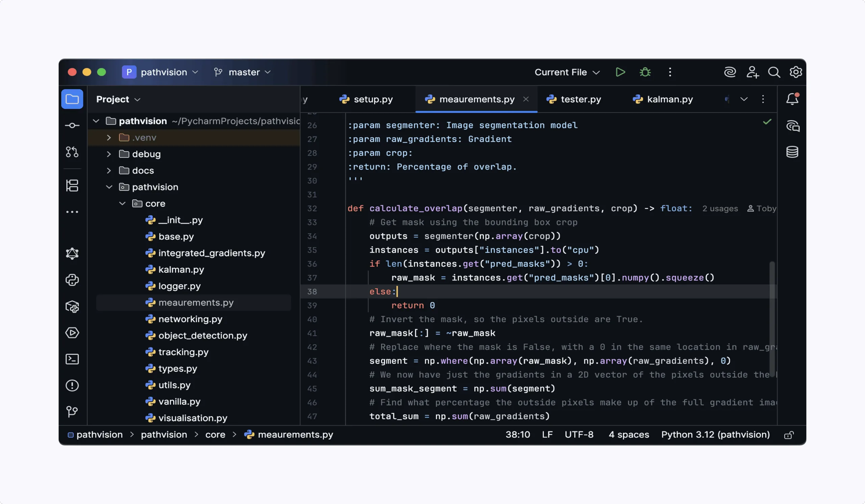This screenshot has height=504, width=865.
Task: Open the Notifications bell
Action: tap(792, 99)
